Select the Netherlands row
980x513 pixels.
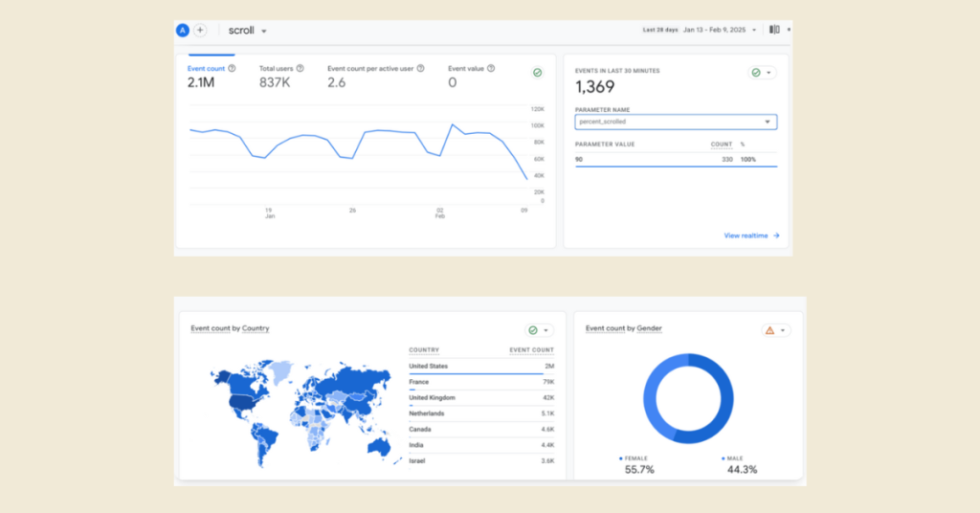pos(481,413)
